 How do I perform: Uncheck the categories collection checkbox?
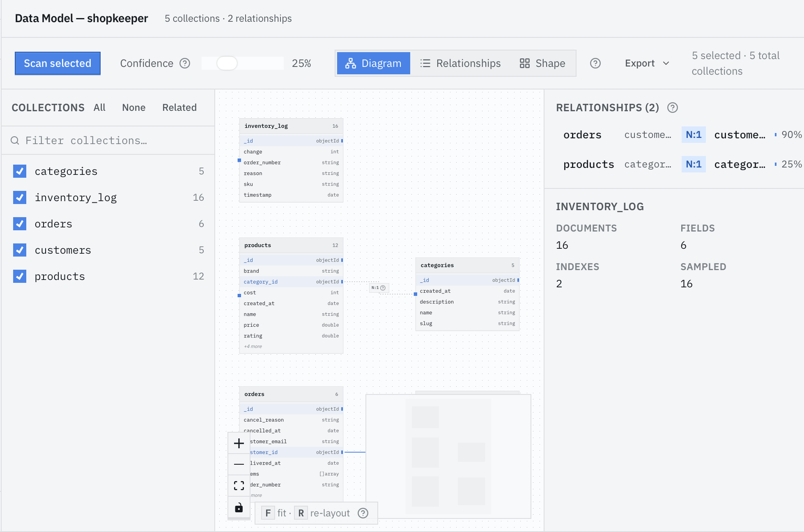click(20, 171)
